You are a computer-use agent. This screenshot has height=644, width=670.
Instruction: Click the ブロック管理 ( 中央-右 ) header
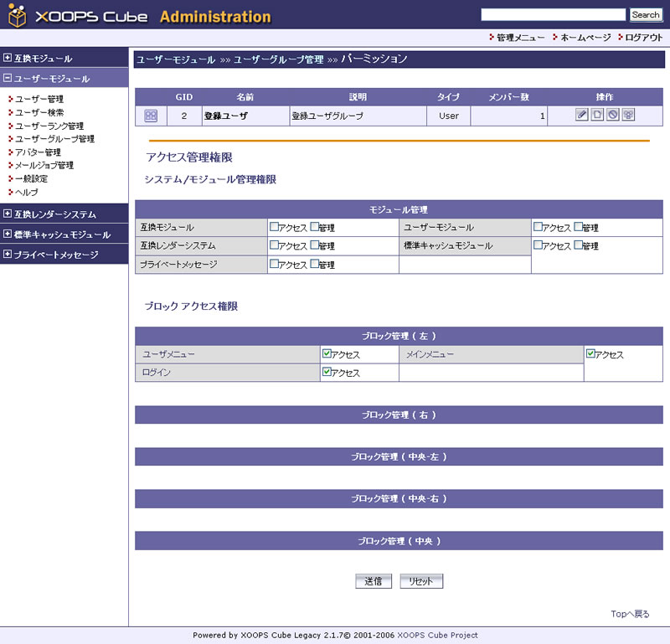(x=399, y=498)
